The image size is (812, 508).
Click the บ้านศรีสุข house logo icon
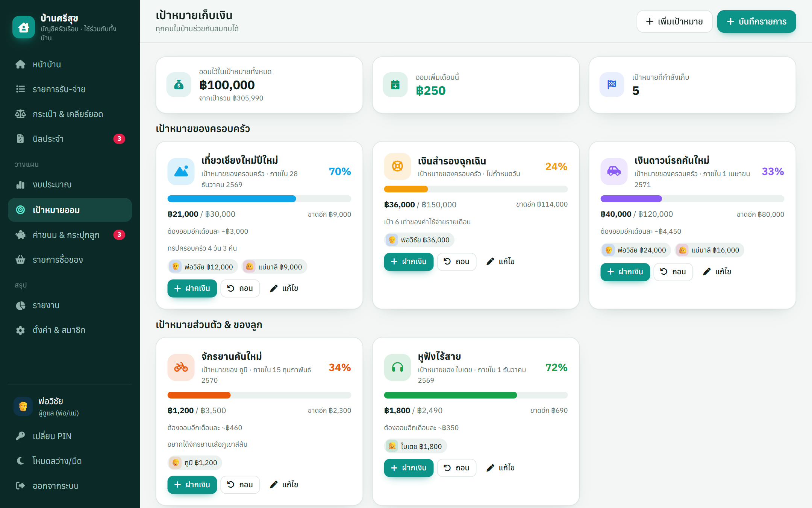(x=24, y=27)
